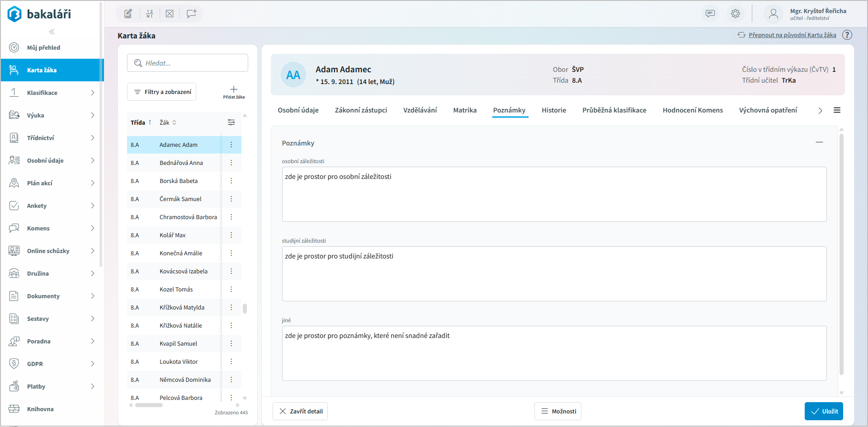Click the add message bubble toolbar icon
Image resolution: width=868 pixels, height=427 pixels.
[x=191, y=14]
